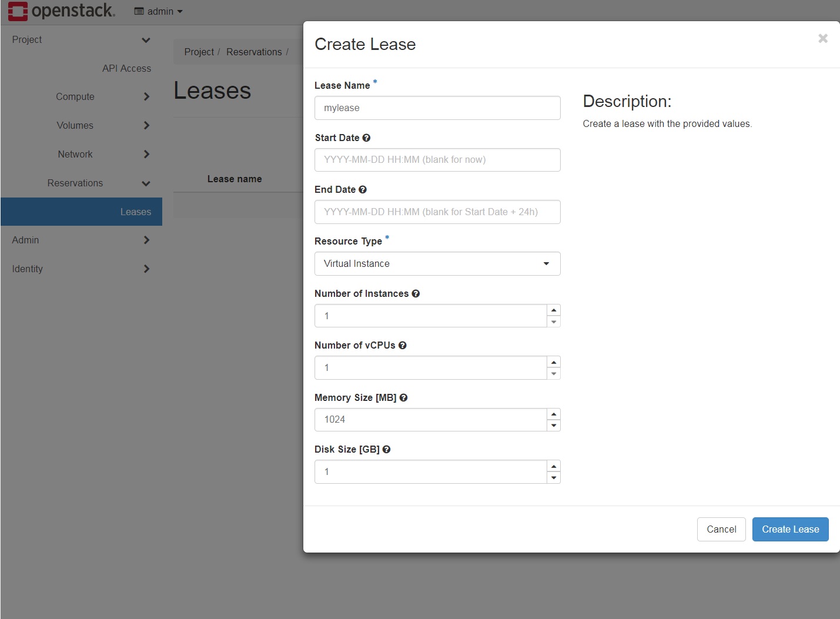
Task: Open the Resource Type dropdown
Action: [x=437, y=263]
